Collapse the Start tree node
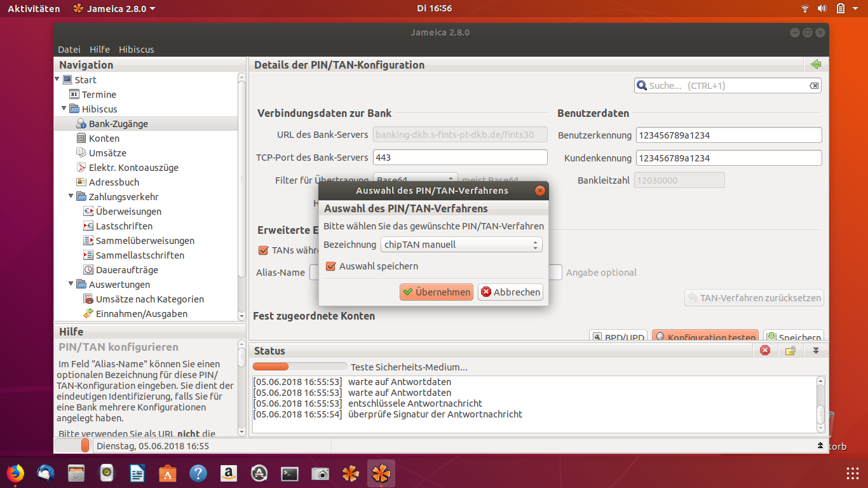Viewport: 868px width, 488px height. pyautogui.click(x=57, y=79)
